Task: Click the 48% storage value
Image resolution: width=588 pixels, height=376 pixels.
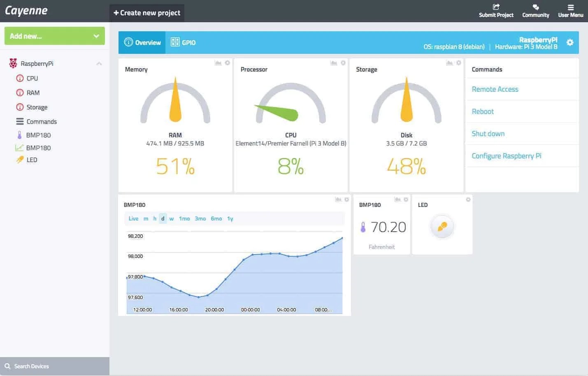Action: click(407, 167)
